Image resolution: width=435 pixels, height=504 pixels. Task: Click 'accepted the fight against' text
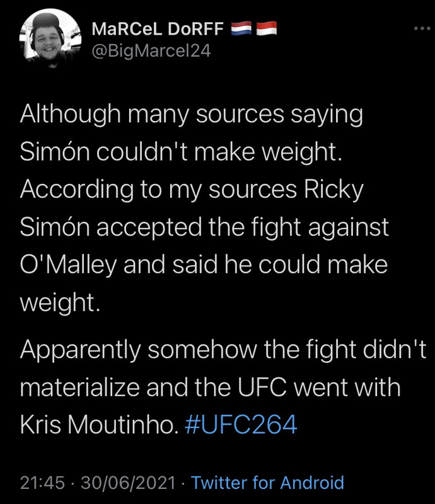(x=242, y=227)
